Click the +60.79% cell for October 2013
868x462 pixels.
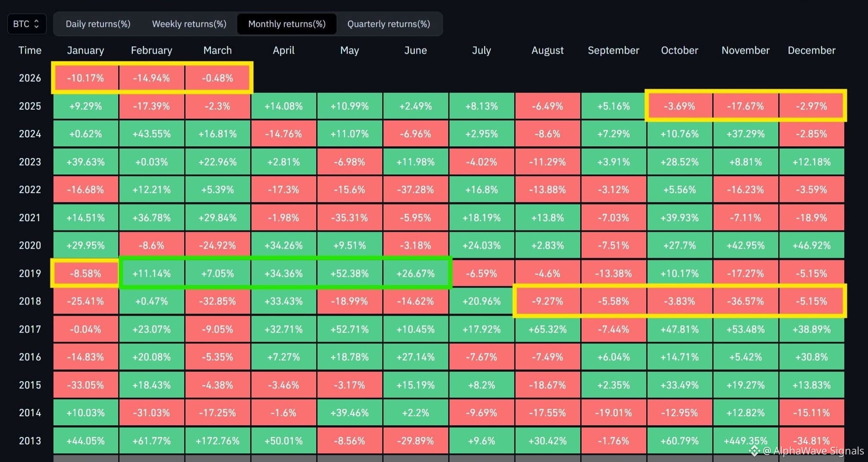click(x=679, y=440)
